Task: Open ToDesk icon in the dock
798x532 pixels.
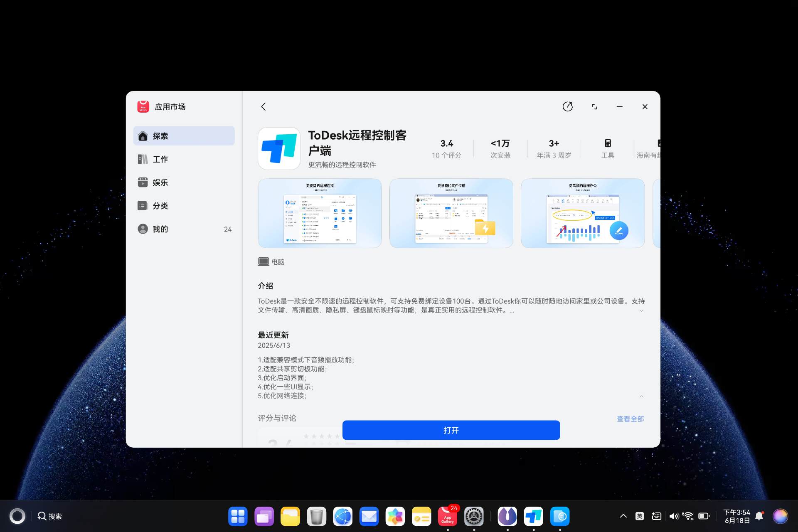Action: pyautogui.click(x=533, y=516)
